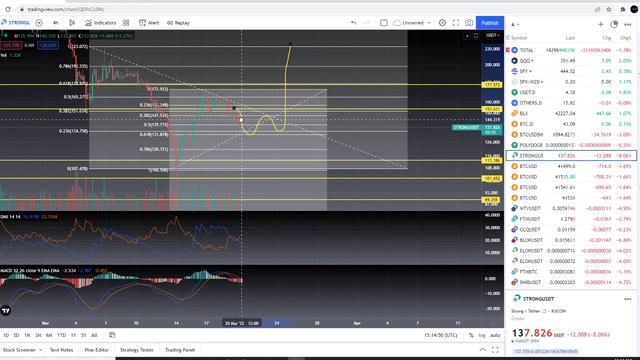Toggle log scale on the price axis
Image resolution: width=640 pixels, height=360 pixels.
(482, 335)
